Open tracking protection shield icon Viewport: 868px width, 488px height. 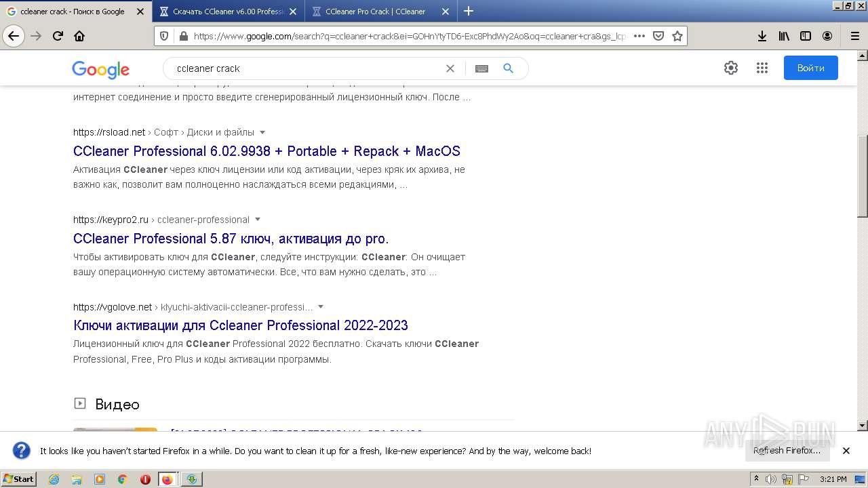tap(164, 36)
